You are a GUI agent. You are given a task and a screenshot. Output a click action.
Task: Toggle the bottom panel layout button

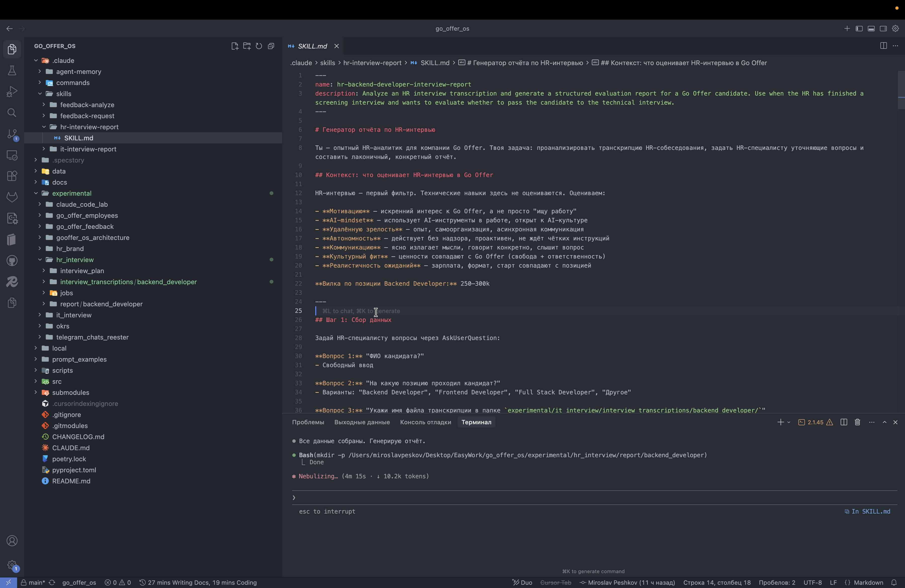(871, 28)
